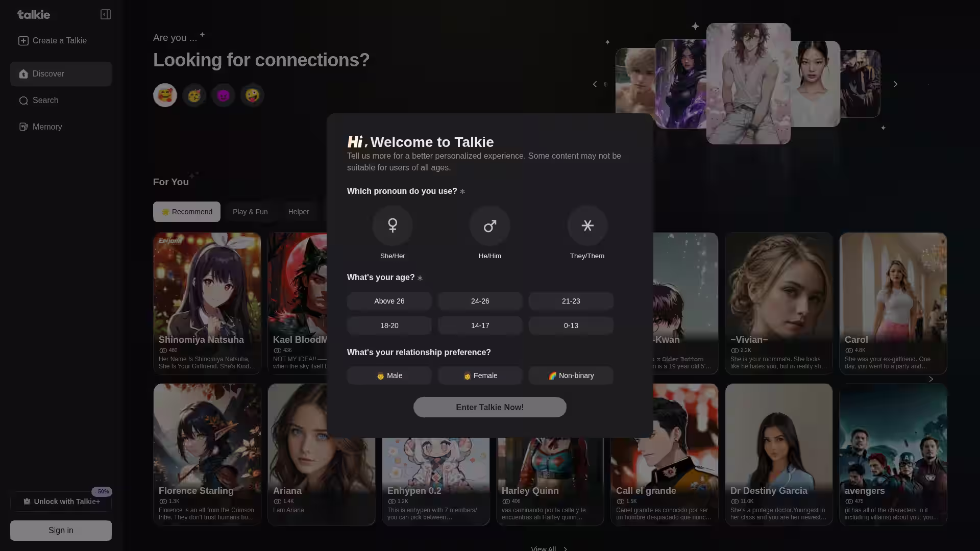The width and height of the screenshot is (980, 551).
Task: Click the Sign in button
Action: tap(61, 531)
